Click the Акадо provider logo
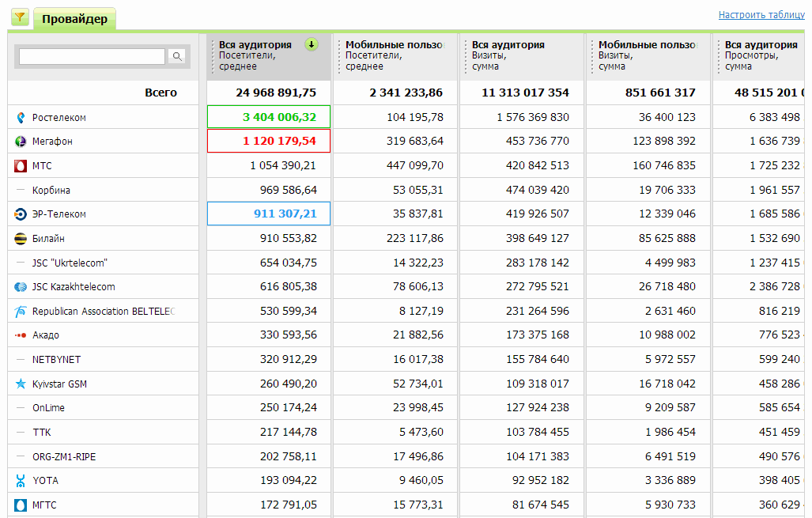Viewport: 812px width, 518px height. click(21, 335)
